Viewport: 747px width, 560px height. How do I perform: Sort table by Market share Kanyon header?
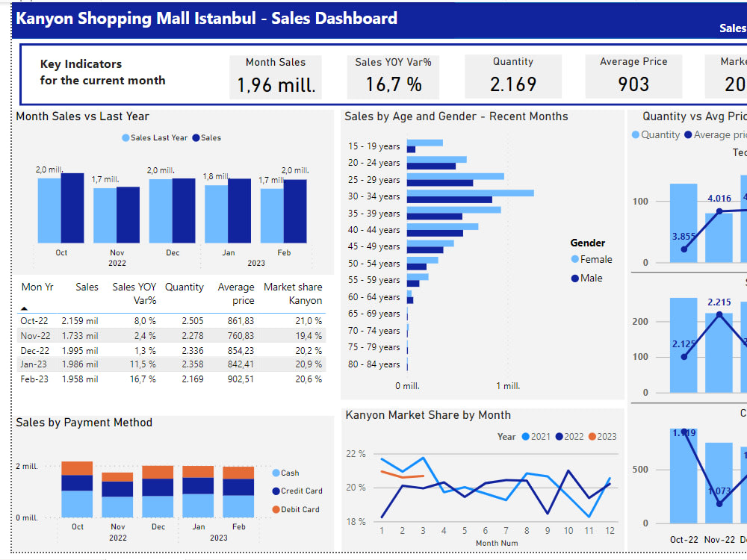[293, 293]
